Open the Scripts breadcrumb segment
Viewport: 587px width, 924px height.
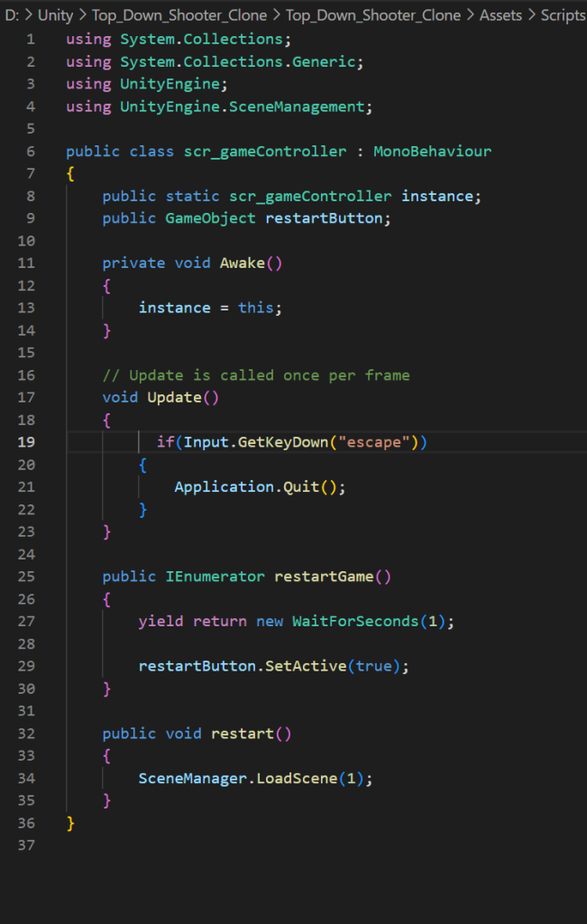click(563, 15)
